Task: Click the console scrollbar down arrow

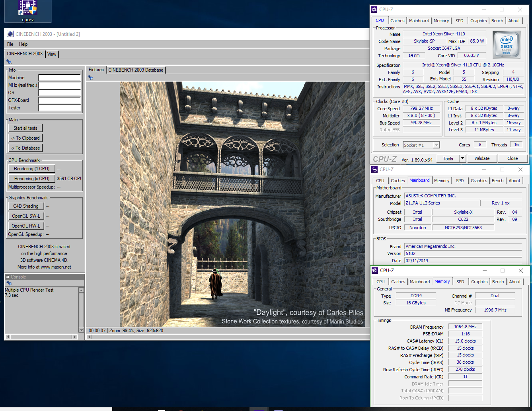Action: tap(82, 330)
